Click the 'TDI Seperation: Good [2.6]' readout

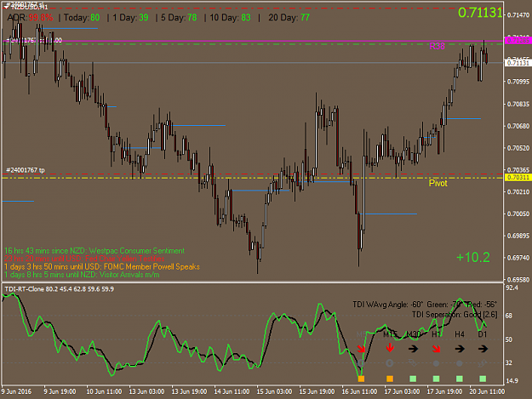pyautogui.click(x=455, y=315)
